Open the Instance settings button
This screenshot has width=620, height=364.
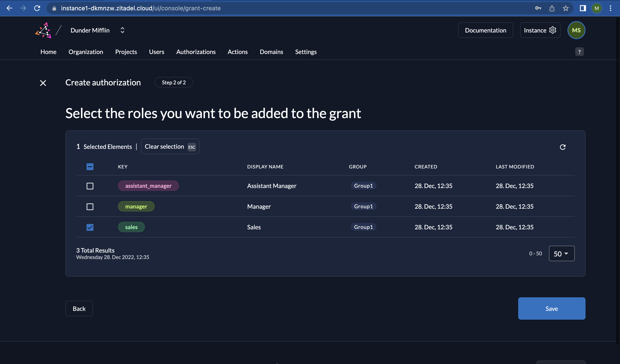[540, 30]
